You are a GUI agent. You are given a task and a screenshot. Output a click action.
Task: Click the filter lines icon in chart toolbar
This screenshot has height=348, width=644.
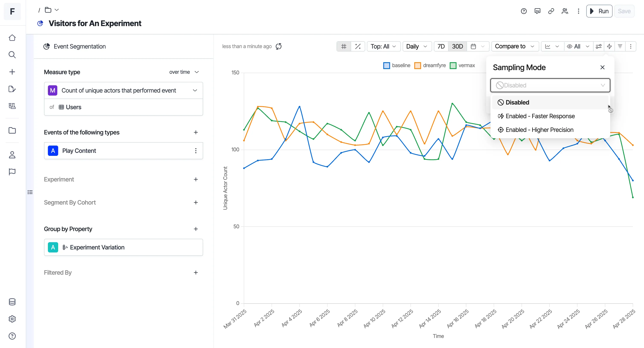[620, 47]
